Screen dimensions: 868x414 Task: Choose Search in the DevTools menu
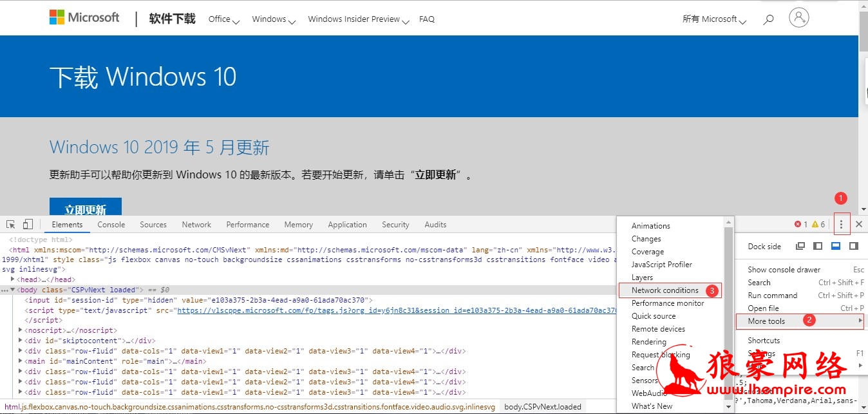(802, 283)
